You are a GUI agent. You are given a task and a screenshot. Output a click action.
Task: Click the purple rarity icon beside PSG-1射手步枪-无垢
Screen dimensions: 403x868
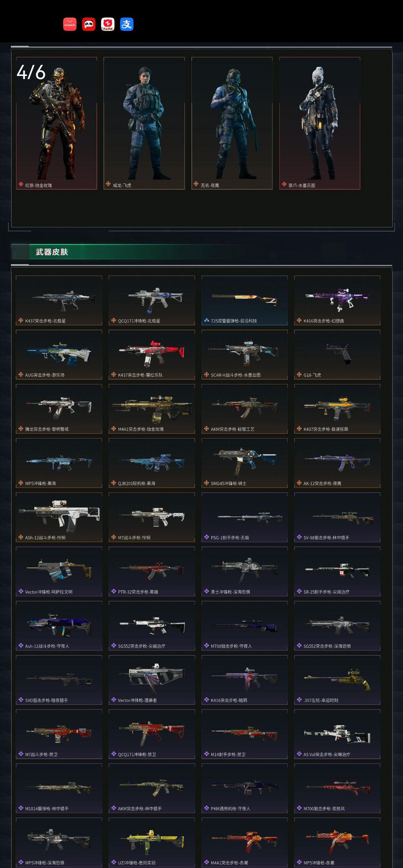pos(206,537)
